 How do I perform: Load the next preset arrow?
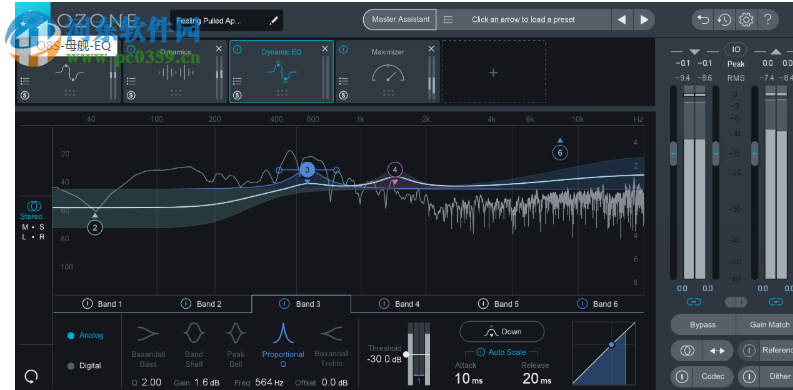point(644,20)
